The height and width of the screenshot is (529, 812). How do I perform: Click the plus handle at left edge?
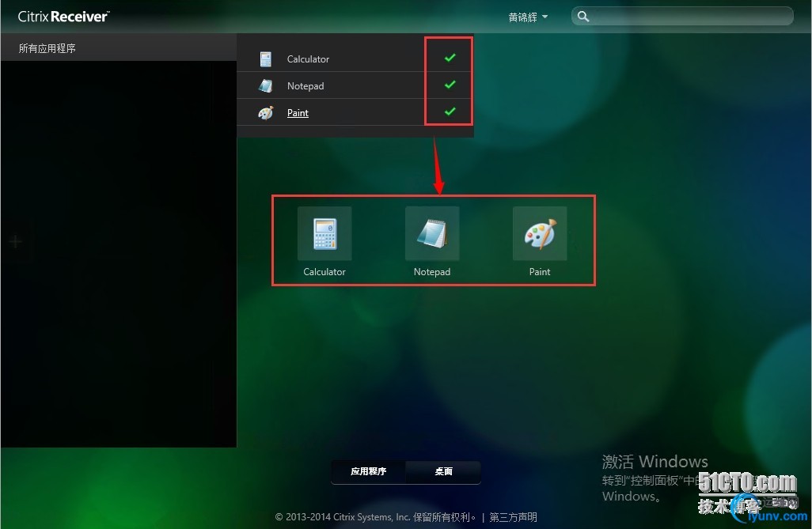16,241
